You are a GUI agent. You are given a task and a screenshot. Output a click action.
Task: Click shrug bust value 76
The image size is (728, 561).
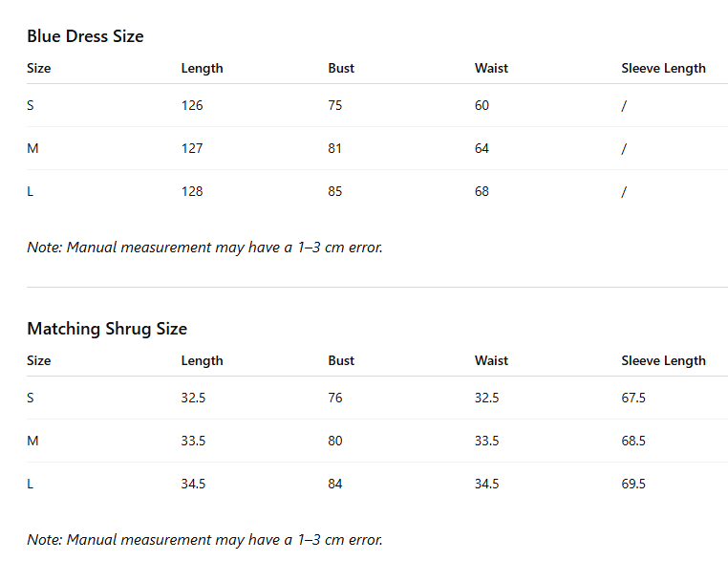[x=334, y=398]
